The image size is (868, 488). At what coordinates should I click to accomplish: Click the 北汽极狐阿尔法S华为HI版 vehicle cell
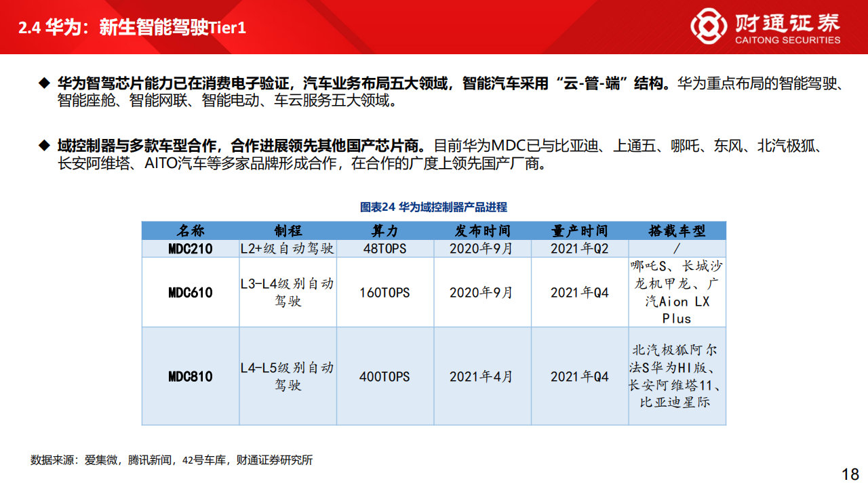click(x=677, y=376)
